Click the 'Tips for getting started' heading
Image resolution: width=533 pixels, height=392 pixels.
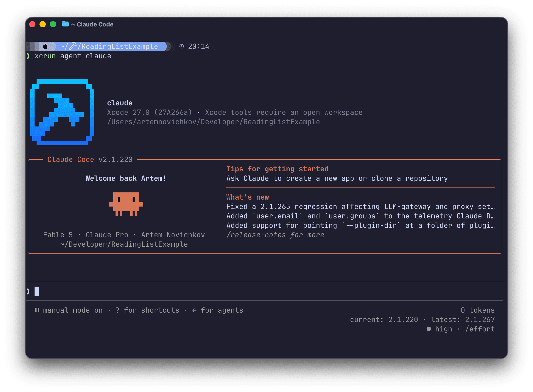(277, 169)
